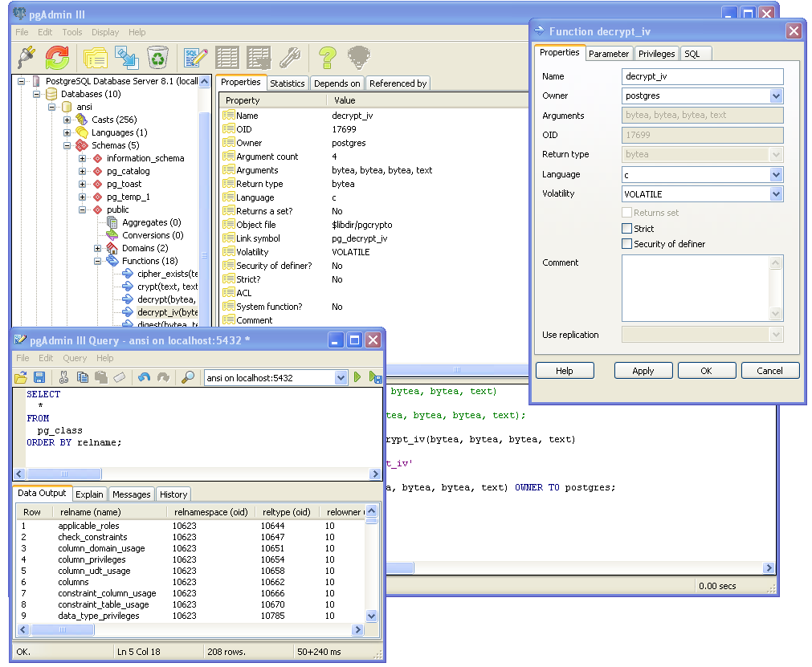Click the recycle bin drop object icon
This screenshot has width=812, height=667.
pyautogui.click(x=157, y=58)
